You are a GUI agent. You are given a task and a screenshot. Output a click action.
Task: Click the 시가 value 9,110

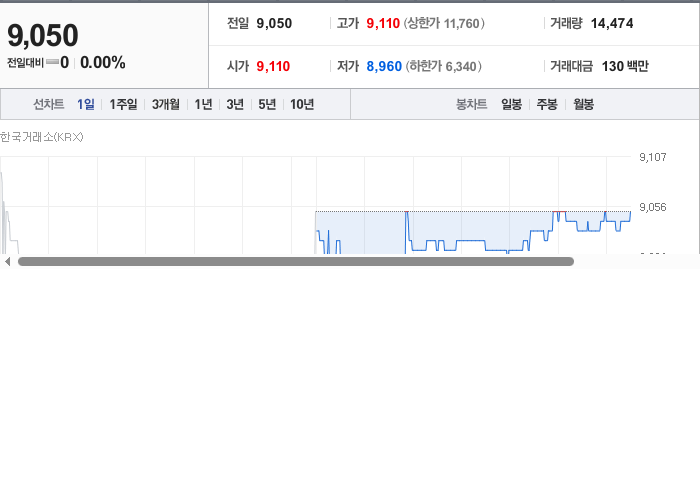[x=273, y=66]
